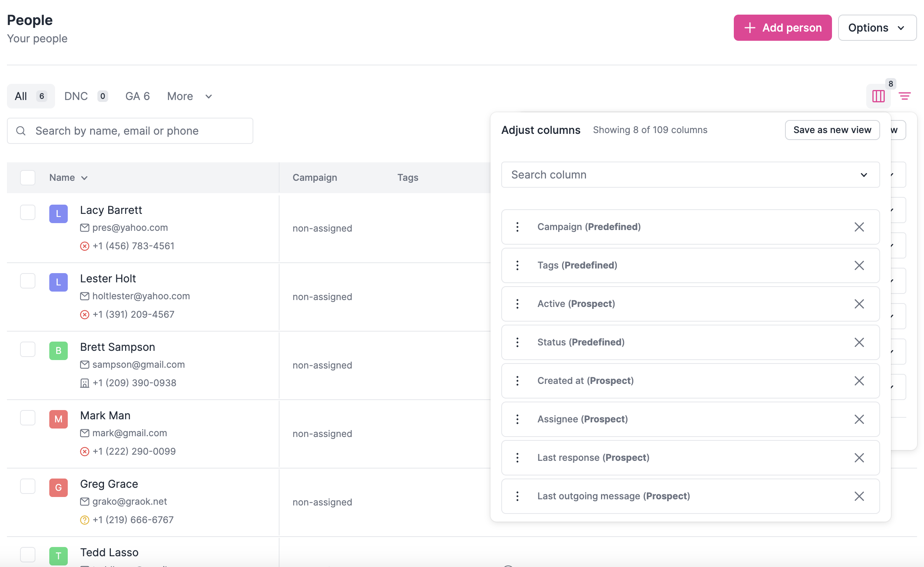Sort by the Name column header
The height and width of the screenshot is (567, 924).
point(68,177)
